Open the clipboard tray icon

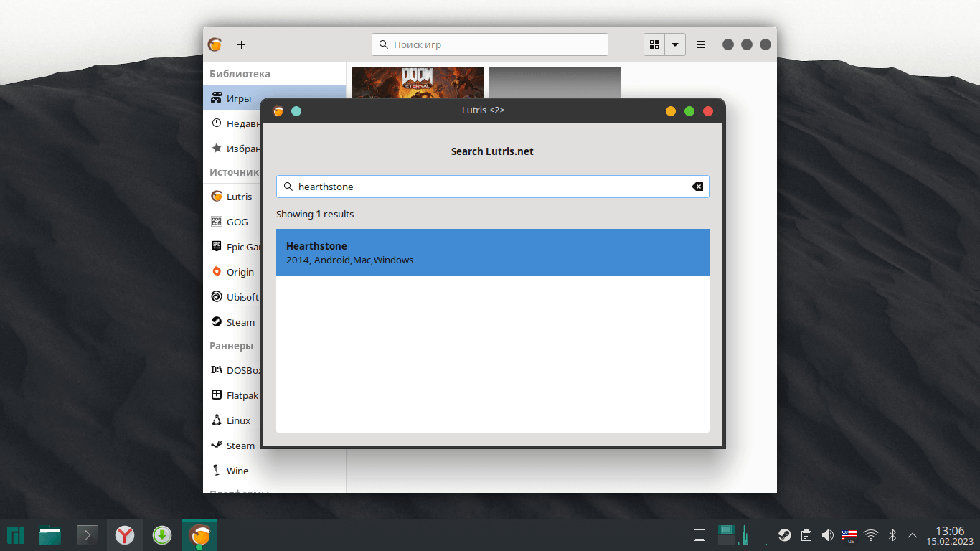pyautogui.click(x=806, y=535)
